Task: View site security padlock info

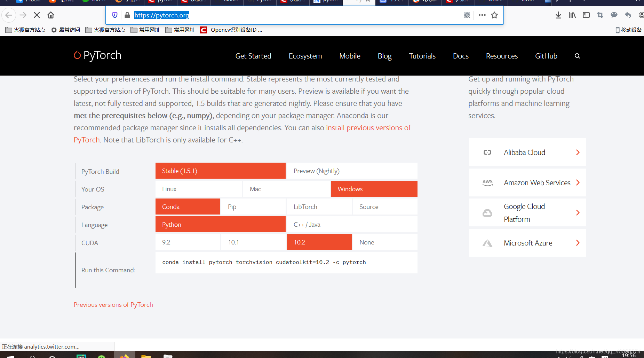Action: (x=127, y=15)
